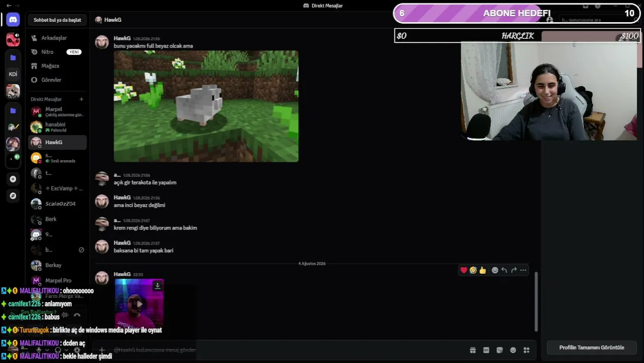Screen dimensions: 644x363
Task: Click the blocked icon beside the 'b...' DM
Action: click(81, 250)
